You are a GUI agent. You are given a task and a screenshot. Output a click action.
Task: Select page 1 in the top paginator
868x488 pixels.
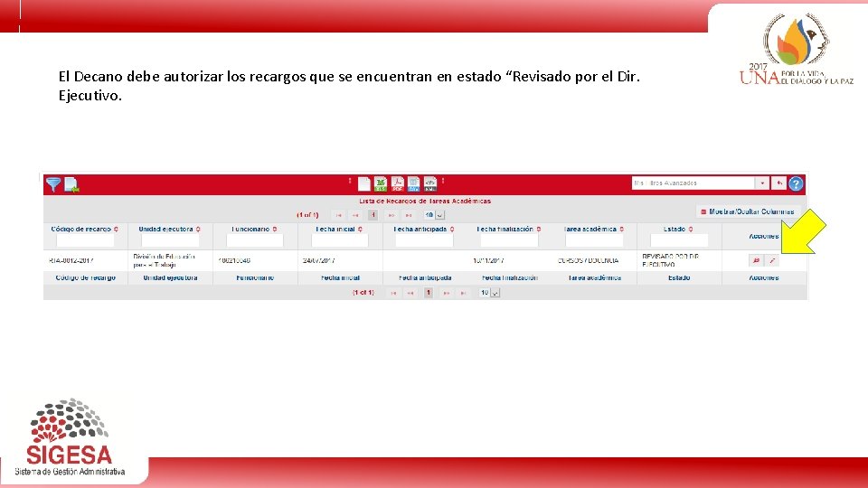373,215
